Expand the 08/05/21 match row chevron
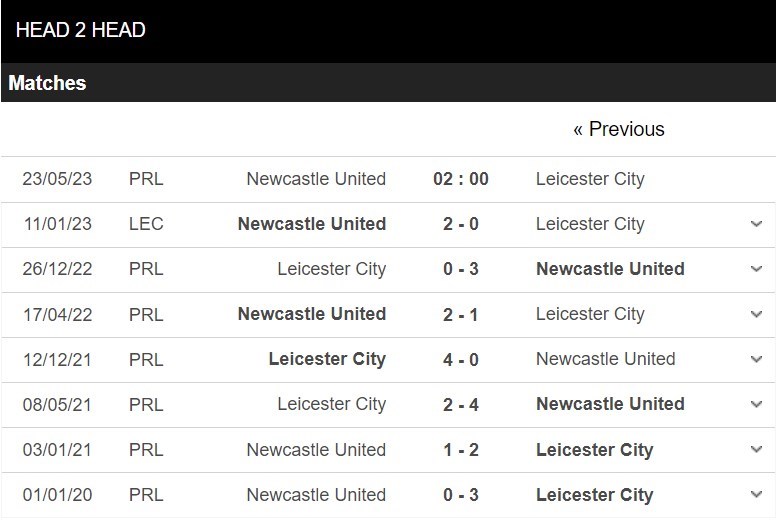Viewport: 781px width, 530px height. (756, 404)
